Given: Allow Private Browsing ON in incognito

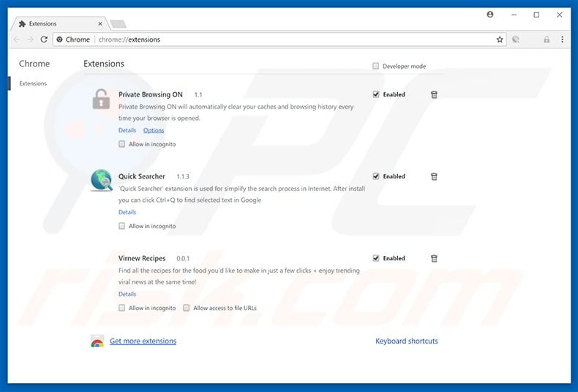Looking at the screenshot, I should (x=121, y=144).
